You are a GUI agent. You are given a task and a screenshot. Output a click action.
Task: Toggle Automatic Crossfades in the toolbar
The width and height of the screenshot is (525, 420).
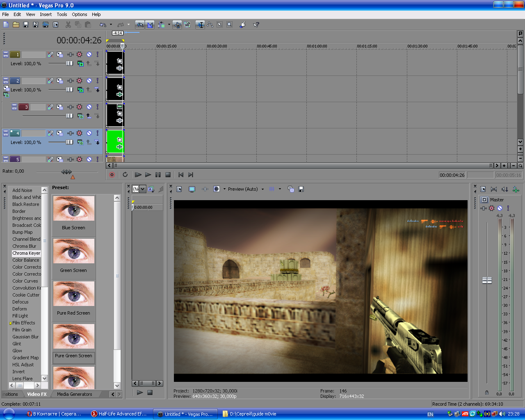pyautogui.click(x=150, y=25)
